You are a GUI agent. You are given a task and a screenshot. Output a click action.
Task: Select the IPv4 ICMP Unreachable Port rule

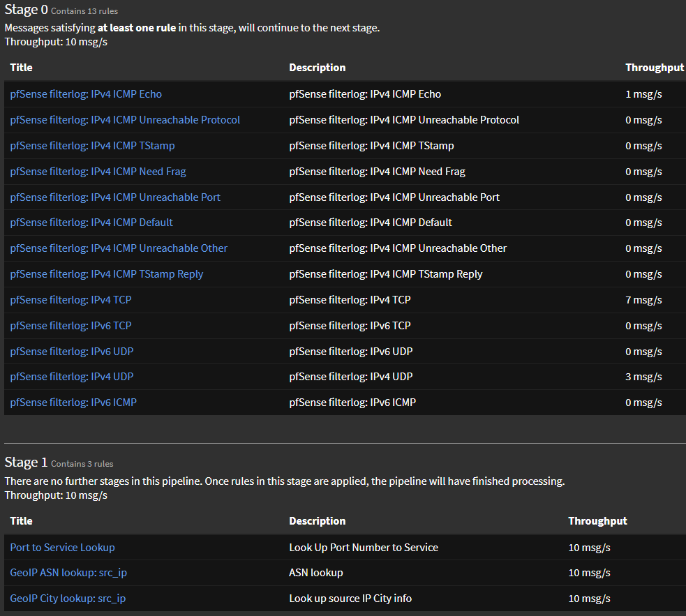115,197
